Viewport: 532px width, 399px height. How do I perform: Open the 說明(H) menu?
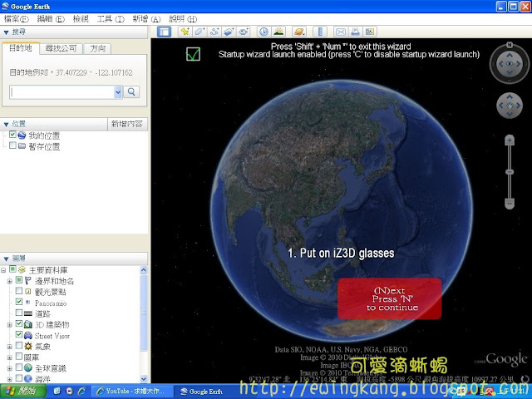click(183, 19)
